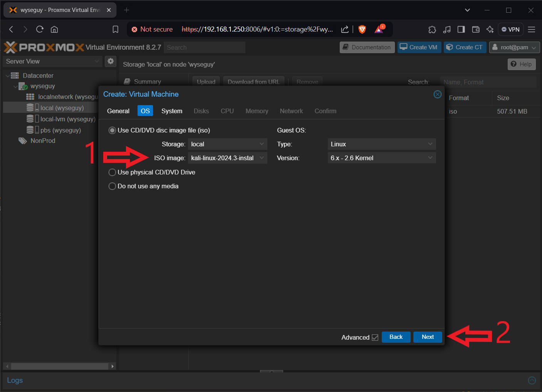Select the NonProd tag item

click(x=37, y=141)
